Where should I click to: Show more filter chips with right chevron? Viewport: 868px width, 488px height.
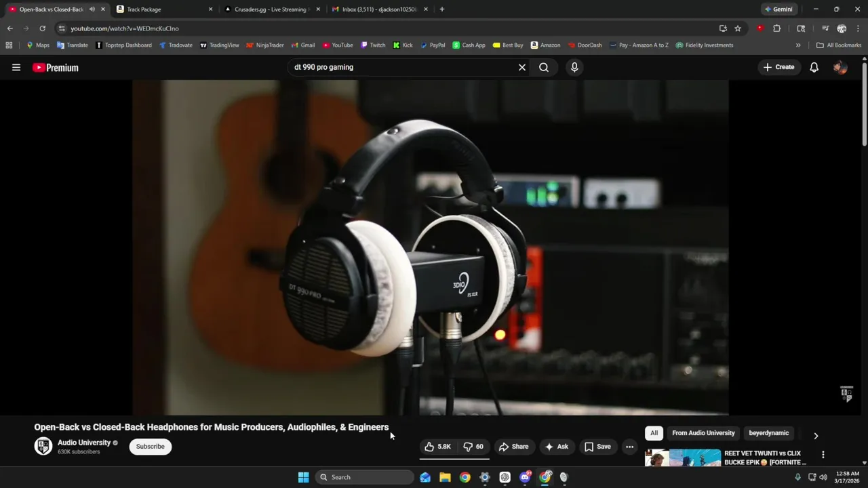point(816,436)
